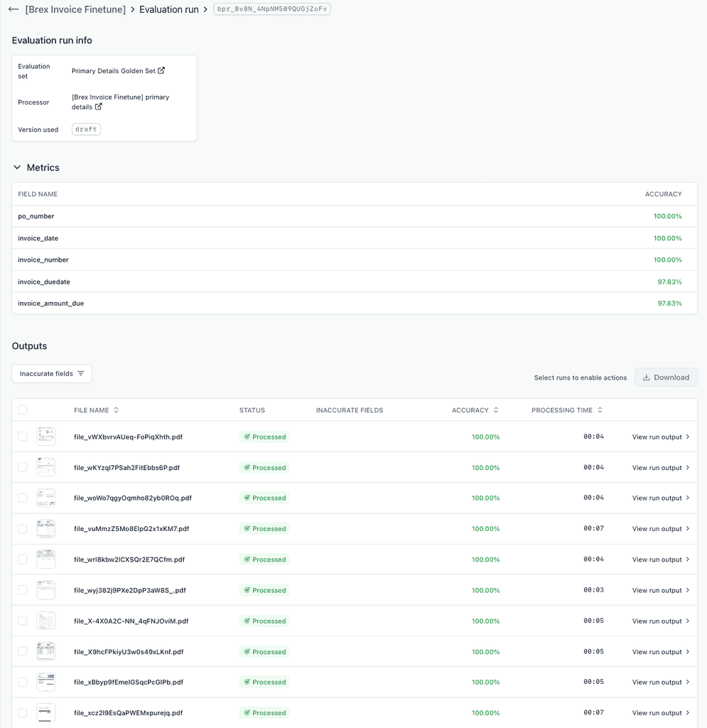The height and width of the screenshot is (728, 707).
Task: Click the green check icon in first Processed badge
Action: [249, 437]
